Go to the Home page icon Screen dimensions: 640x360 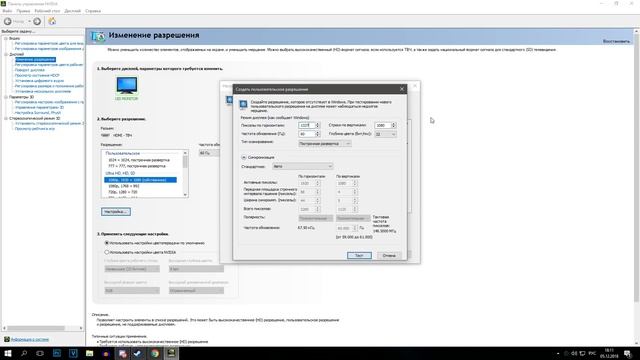click(x=52, y=21)
